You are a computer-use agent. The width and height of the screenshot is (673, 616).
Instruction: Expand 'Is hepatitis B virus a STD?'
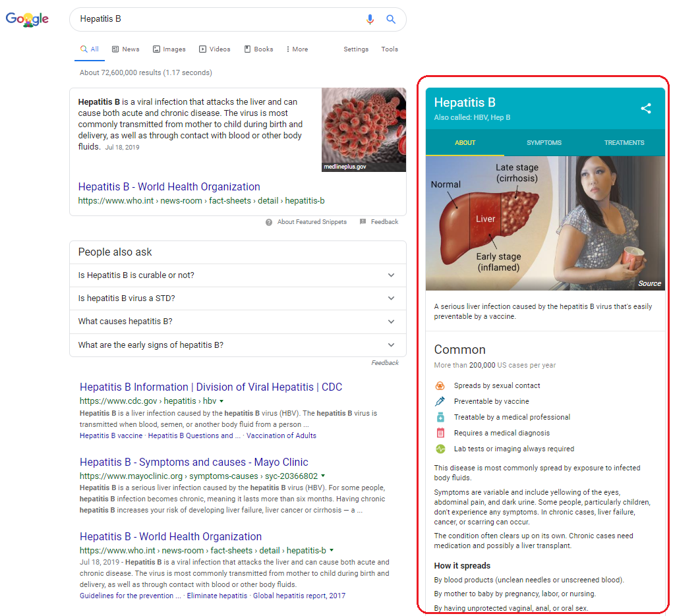pyautogui.click(x=238, y=298)
